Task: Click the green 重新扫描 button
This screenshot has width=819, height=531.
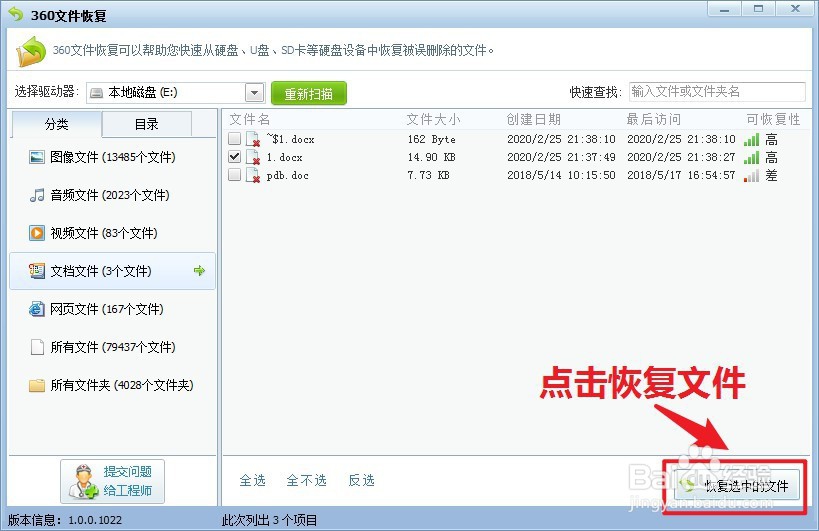Action: [309, 93]
